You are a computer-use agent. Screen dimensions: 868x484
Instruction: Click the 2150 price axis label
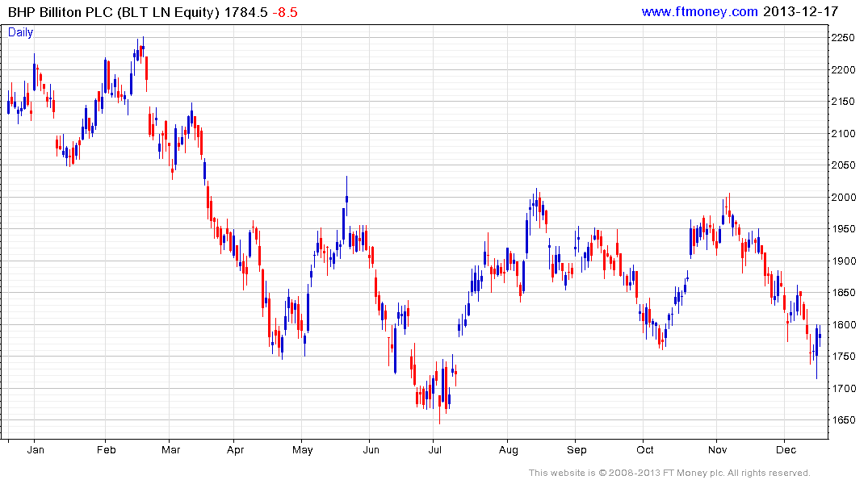pyautogui.click(x=842, y=101)
